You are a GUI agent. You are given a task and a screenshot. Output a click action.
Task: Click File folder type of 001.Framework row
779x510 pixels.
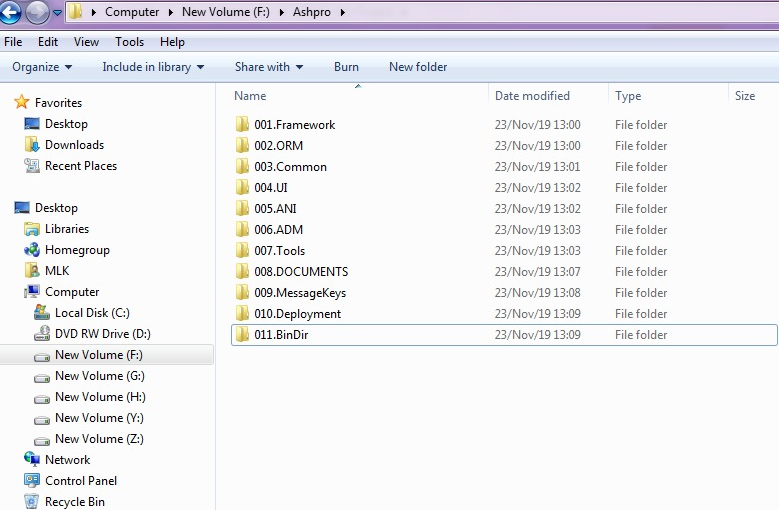tap(641, 125)
